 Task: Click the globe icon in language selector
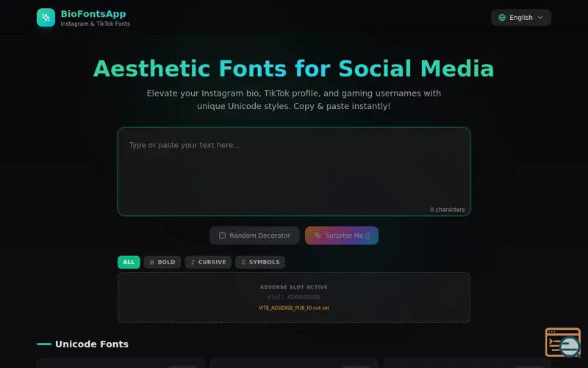(502, 18)
